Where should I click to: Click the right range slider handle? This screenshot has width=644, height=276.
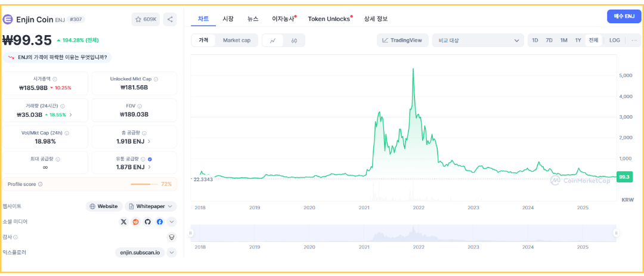click(616, 233)
